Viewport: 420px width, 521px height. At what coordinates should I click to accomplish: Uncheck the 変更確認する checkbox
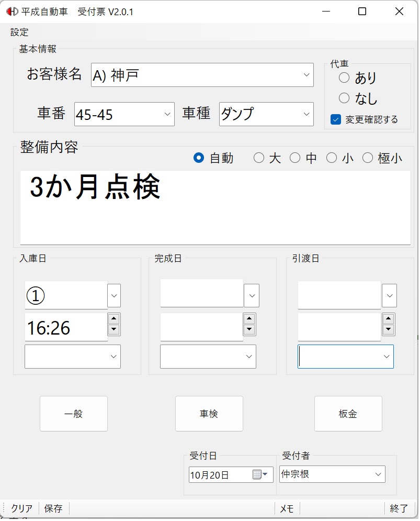pyautogui.click(x=336, y=120)
